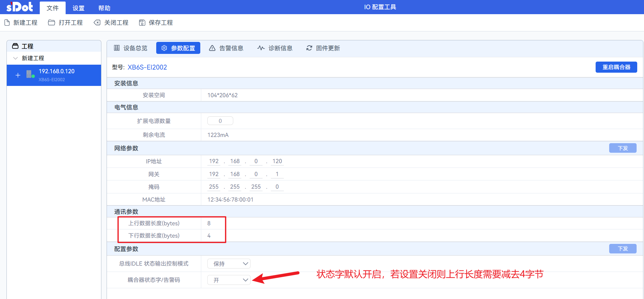The width and height of the screenshot is (644, 299).
Task: Click the third octet field of 掩码
Action: (256, 187)
